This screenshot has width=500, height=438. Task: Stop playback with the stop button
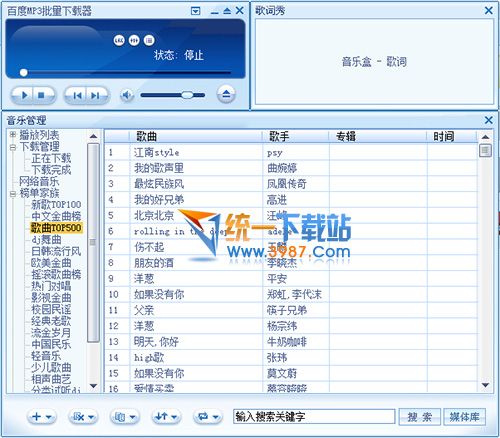42,95
